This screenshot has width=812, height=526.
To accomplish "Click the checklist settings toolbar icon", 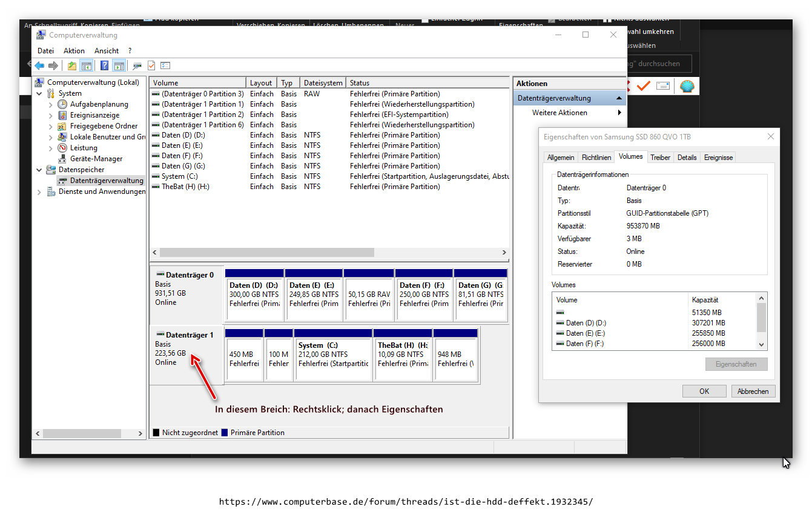I will tap(165, 65).
